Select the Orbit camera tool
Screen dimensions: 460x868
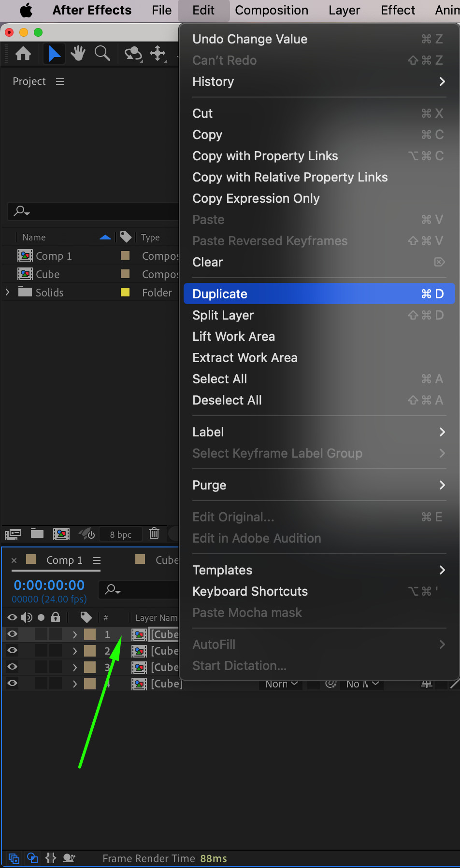pyautogui.click(x=133, y=53)
